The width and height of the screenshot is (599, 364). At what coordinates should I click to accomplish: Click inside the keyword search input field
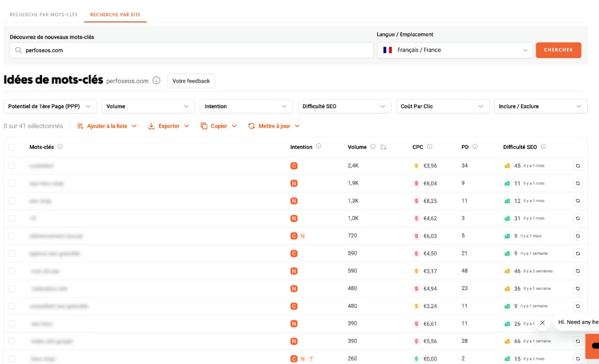pyautogui.click(x=175, y=50)
